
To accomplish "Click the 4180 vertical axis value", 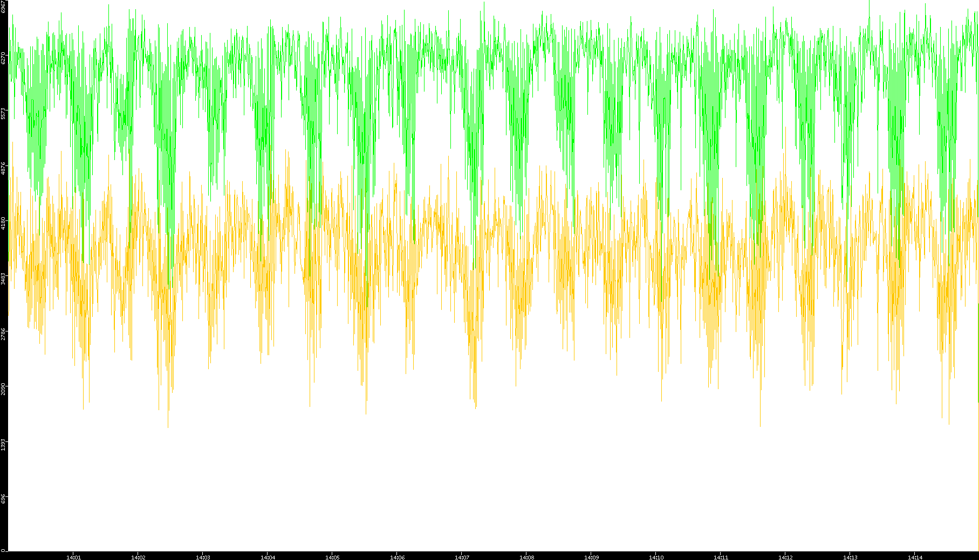I will [4, 223].
